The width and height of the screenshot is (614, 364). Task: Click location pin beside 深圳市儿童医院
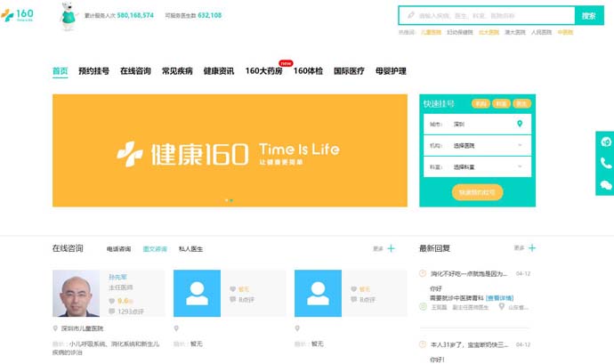(55, 328)
